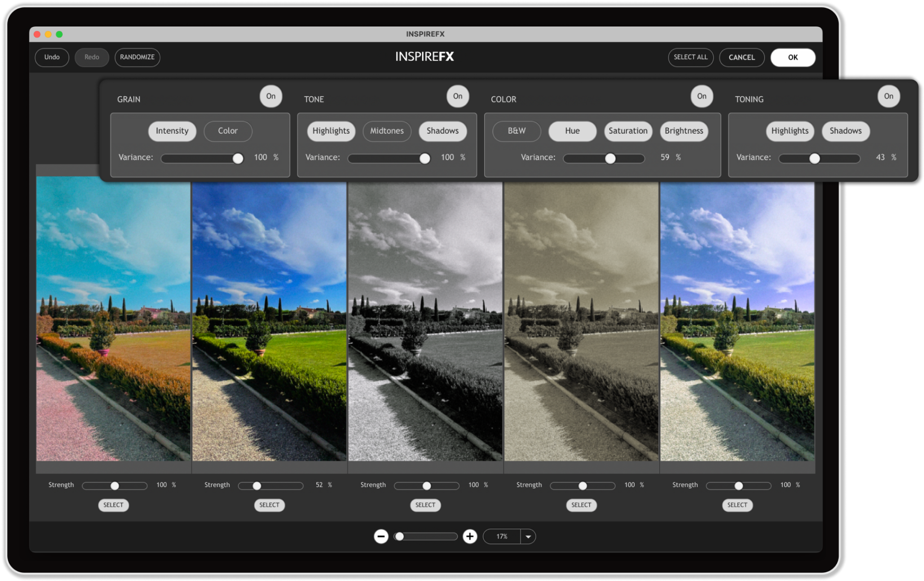The image size is (924, 581).
Task: Click the zoom in plus icon
Action: pyautogui.click(x=470, y=536)
